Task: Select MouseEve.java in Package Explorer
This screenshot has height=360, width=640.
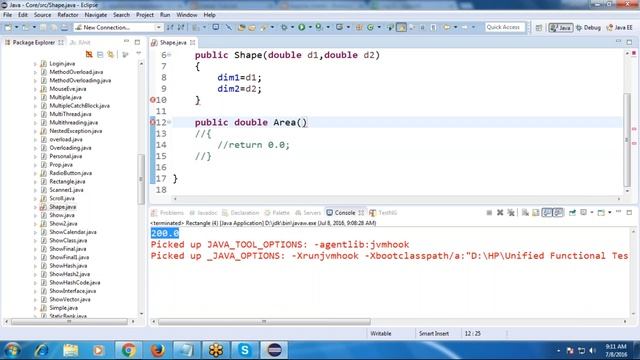Action: point(68,89)
